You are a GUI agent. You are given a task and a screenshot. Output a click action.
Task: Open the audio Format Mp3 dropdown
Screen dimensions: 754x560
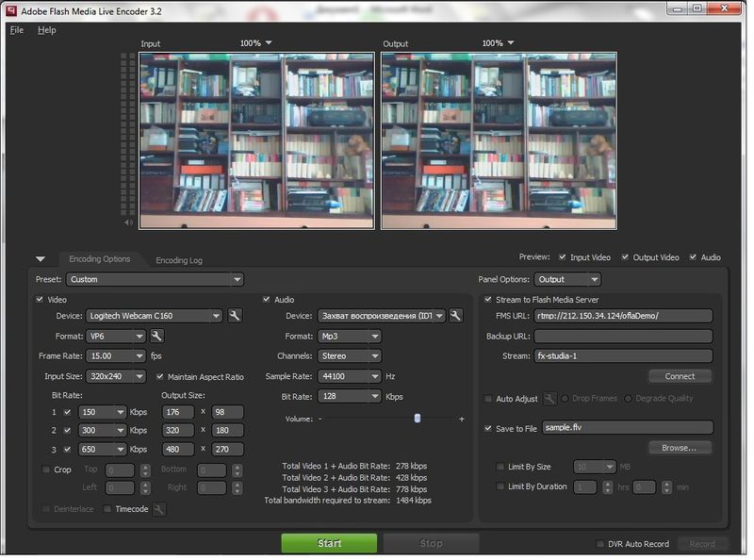(x=349, y=336)
